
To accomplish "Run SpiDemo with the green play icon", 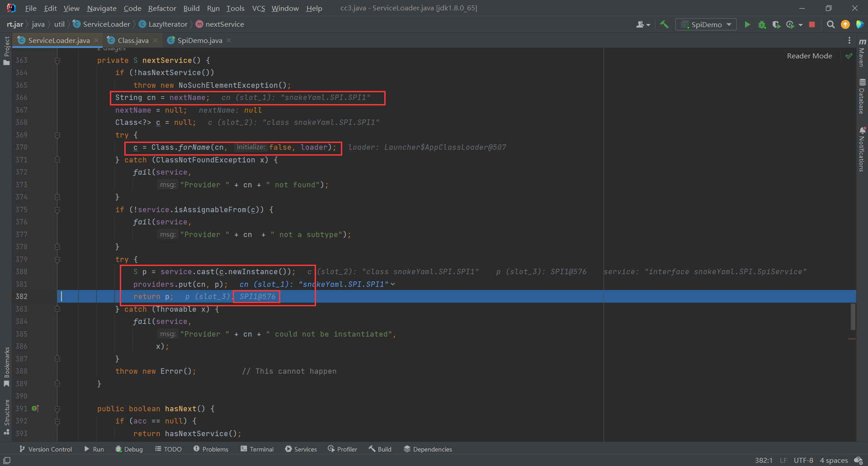I will click(747, 24).
